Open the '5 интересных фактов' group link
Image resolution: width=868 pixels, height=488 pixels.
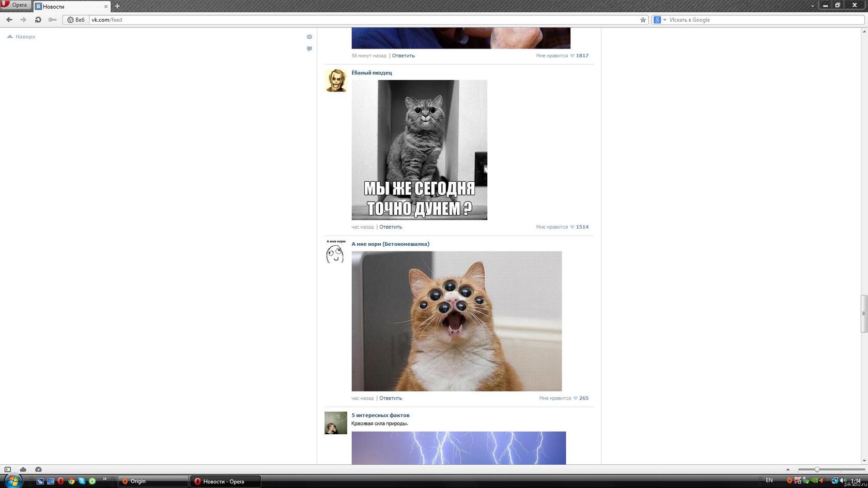click(x=380, y=415)
